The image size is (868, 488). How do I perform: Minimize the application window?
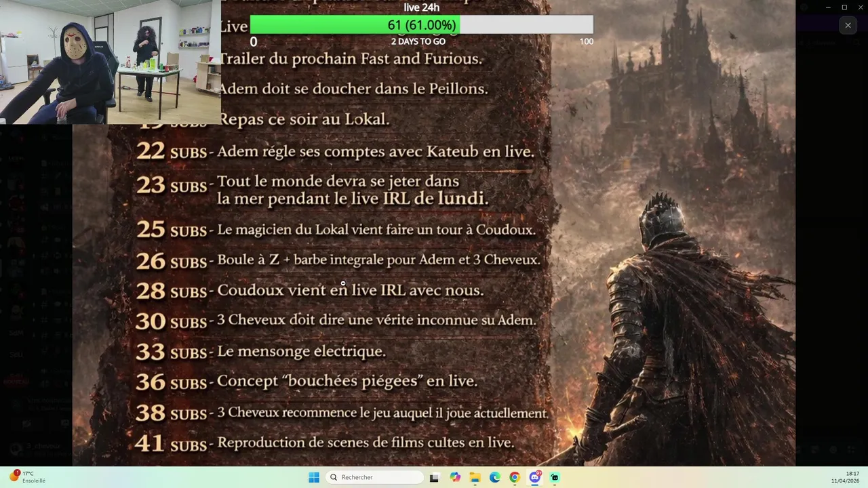(829, 7)
